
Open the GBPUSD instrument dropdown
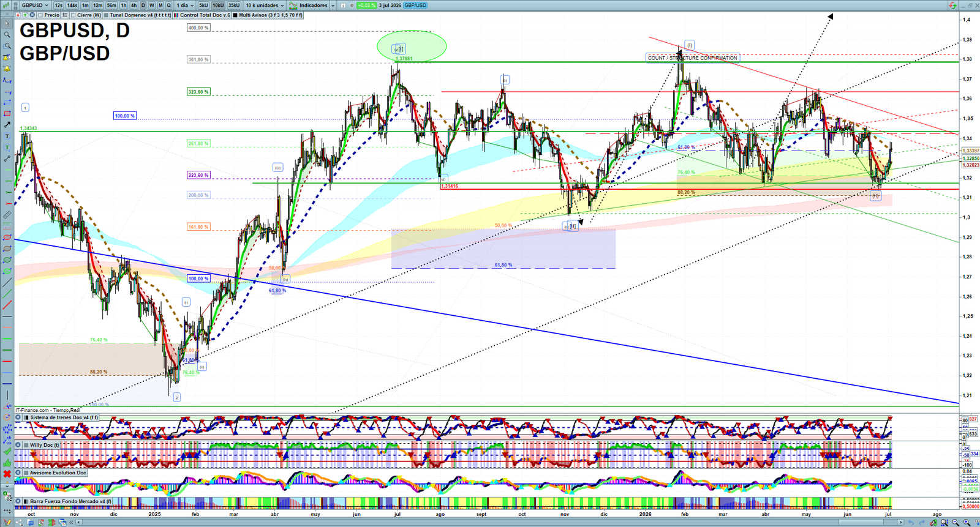tap(34, 5)
